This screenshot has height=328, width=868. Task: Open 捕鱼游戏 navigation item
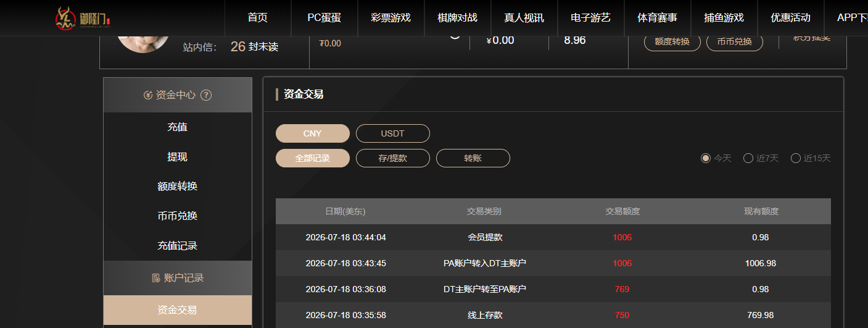[724, 18]
